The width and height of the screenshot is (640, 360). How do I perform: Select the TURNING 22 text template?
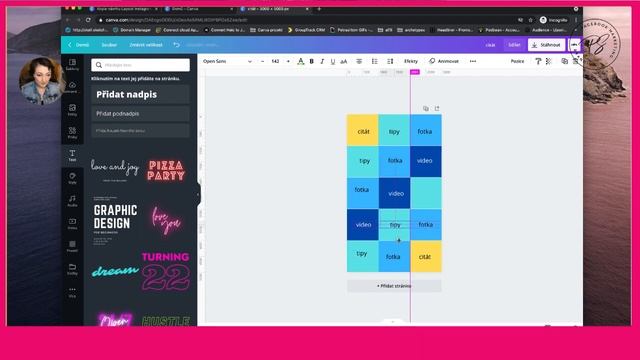coord(166,271)
